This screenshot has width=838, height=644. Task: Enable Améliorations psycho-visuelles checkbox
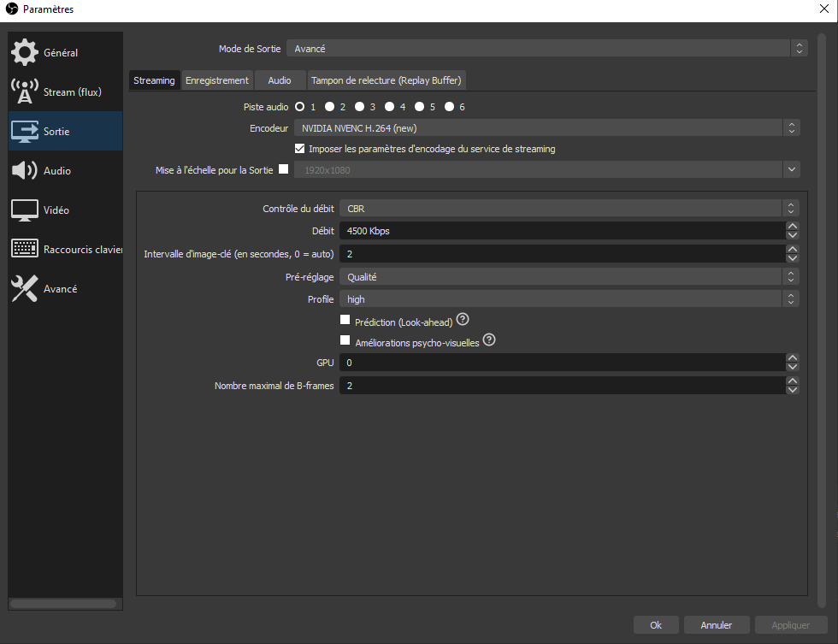coord(345,340)
